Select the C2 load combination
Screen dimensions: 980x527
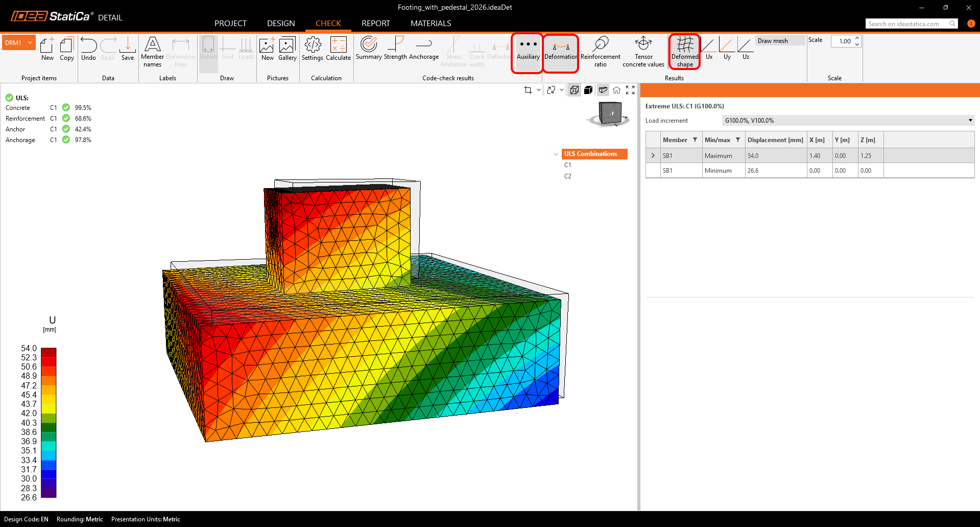(568, 176)
